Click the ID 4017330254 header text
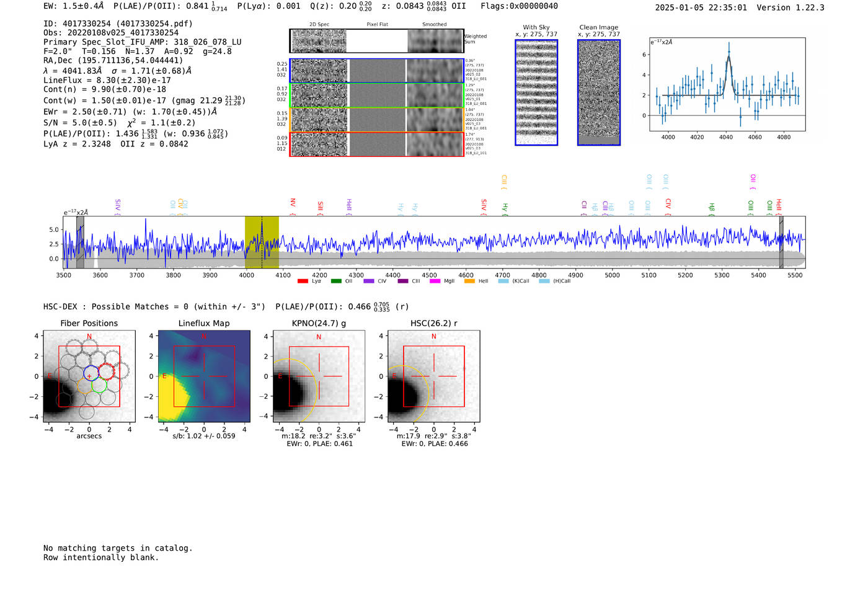This screenshot has height=591, width=868. click(118, 24)
